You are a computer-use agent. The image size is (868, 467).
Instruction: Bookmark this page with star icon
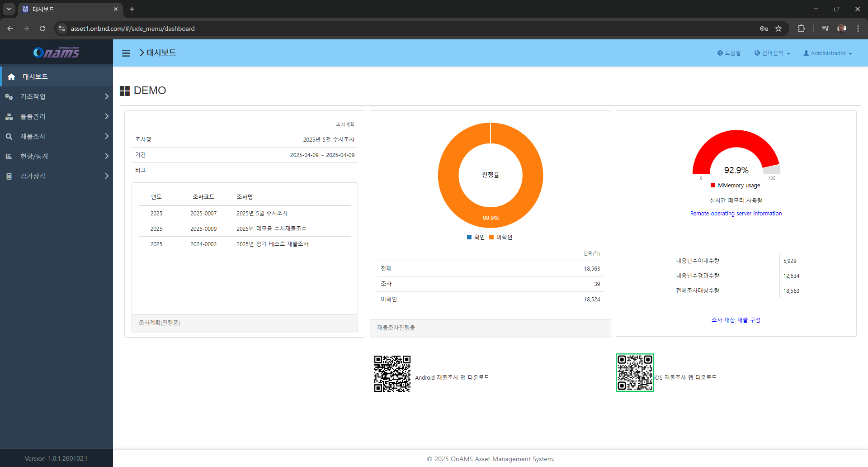coord(778,29)
